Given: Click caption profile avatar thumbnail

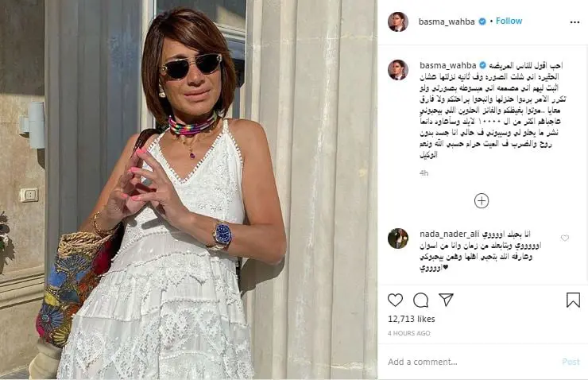Looking at the screenshot, I should (398, 70).
